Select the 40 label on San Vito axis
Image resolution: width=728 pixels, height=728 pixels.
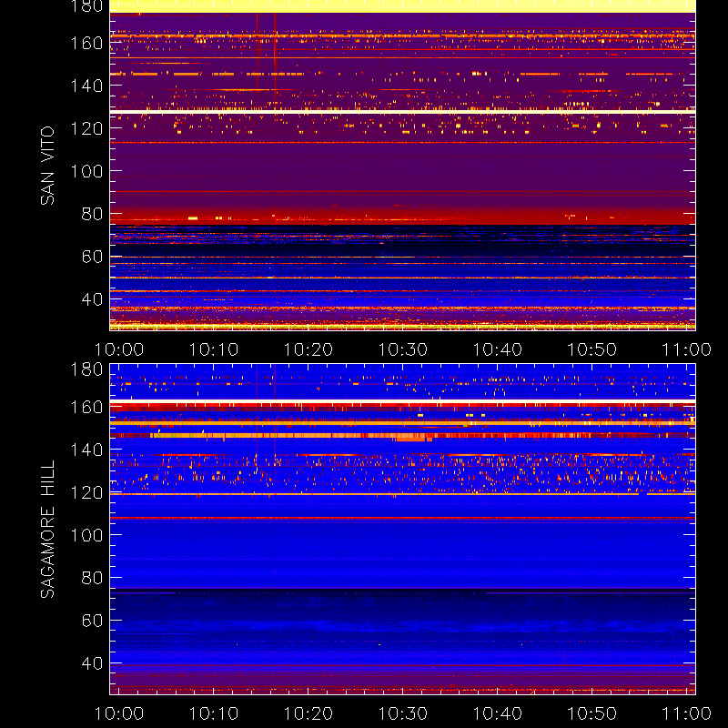92,299
